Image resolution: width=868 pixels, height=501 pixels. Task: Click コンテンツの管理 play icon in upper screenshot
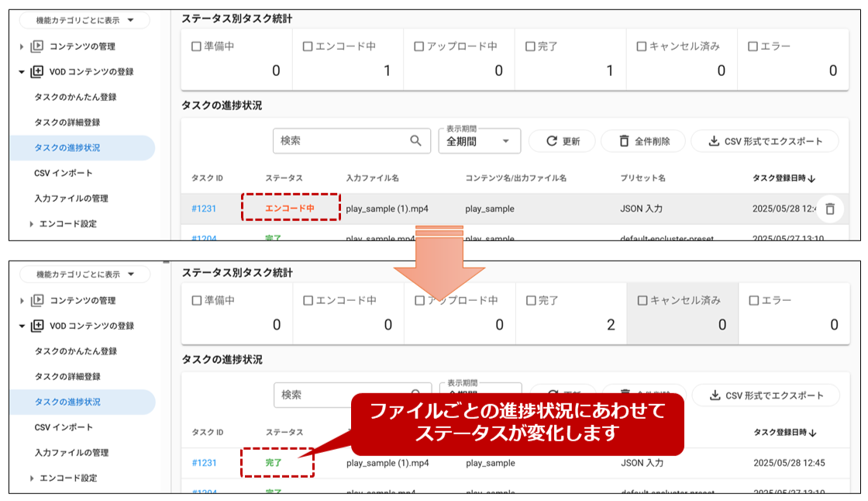(x=36, y=46)
